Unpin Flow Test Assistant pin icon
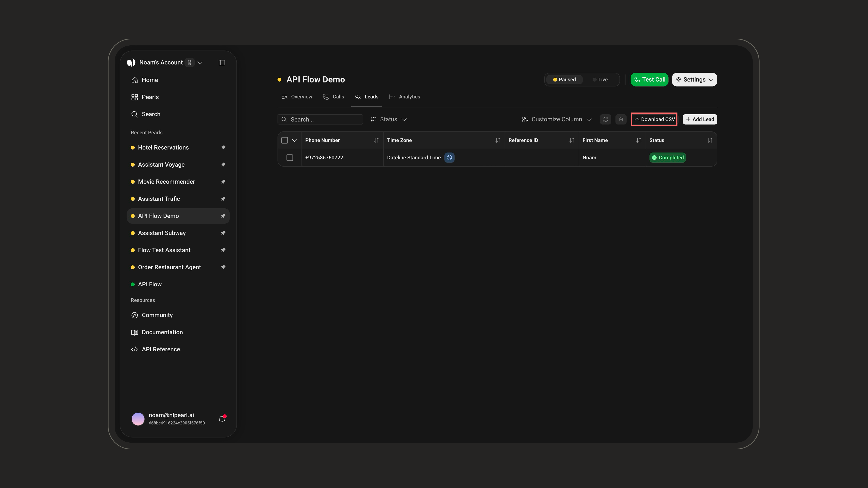This screenshot has height=488, width=868. 223,250
